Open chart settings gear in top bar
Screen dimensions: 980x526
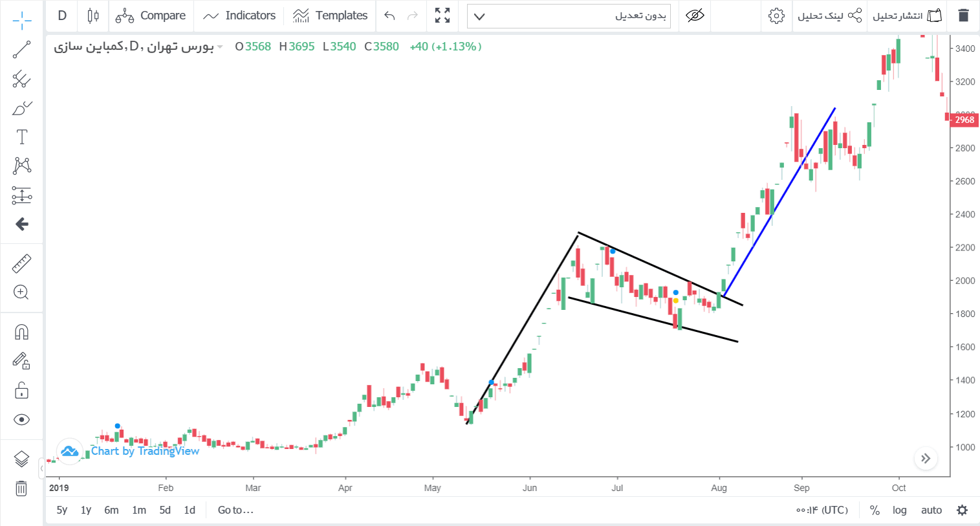[776, 16]
